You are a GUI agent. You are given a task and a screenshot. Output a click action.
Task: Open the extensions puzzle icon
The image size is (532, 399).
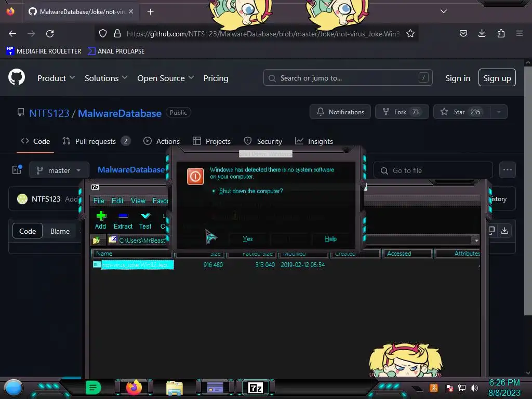point(501,33)
